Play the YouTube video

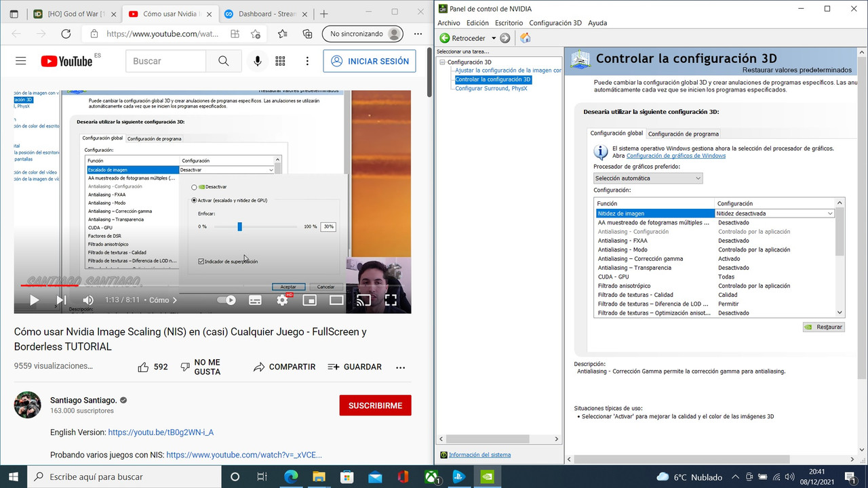pos(34,300)
